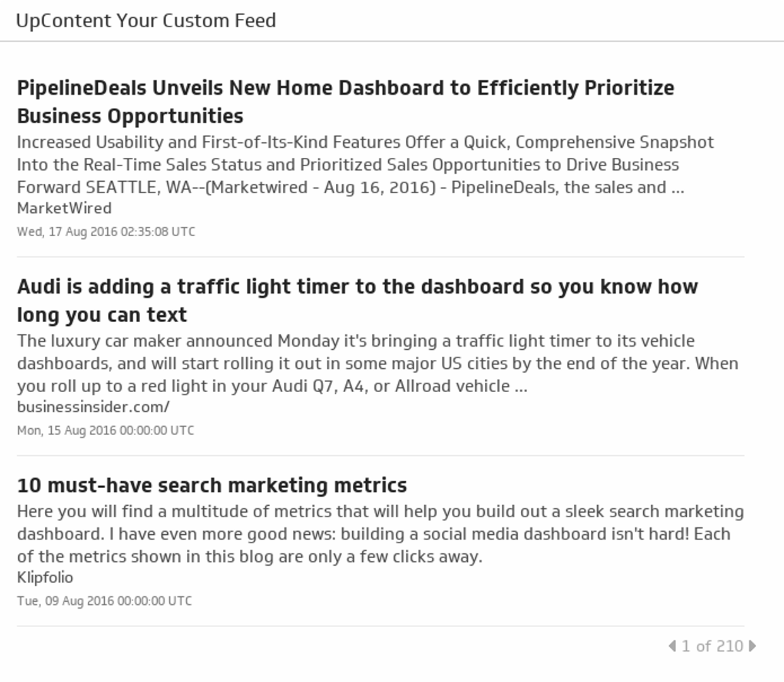Click the divider line below the Audi article
Viewport: 784px width, 682px height.
point(380,456)
